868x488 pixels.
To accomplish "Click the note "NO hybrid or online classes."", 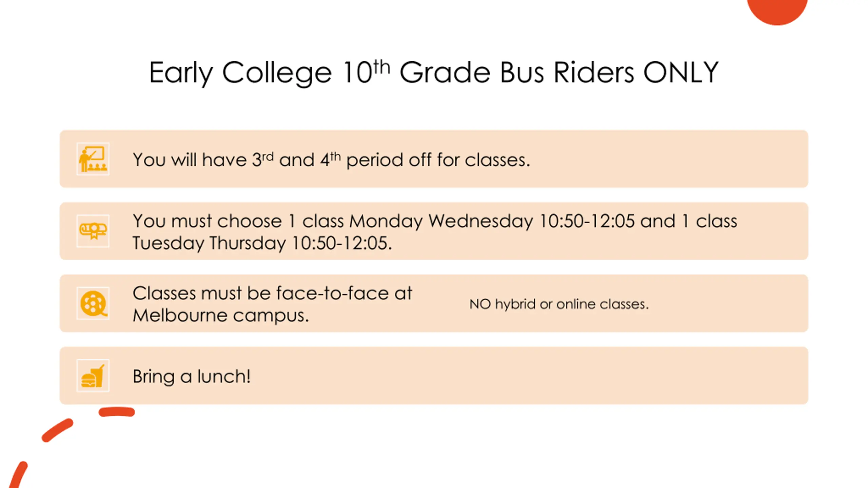I will click(559, 304).
